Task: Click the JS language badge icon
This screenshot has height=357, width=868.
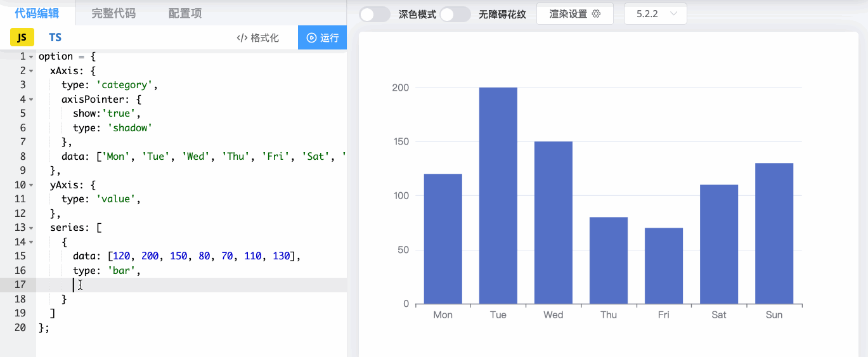Action: tap(22, 37)
